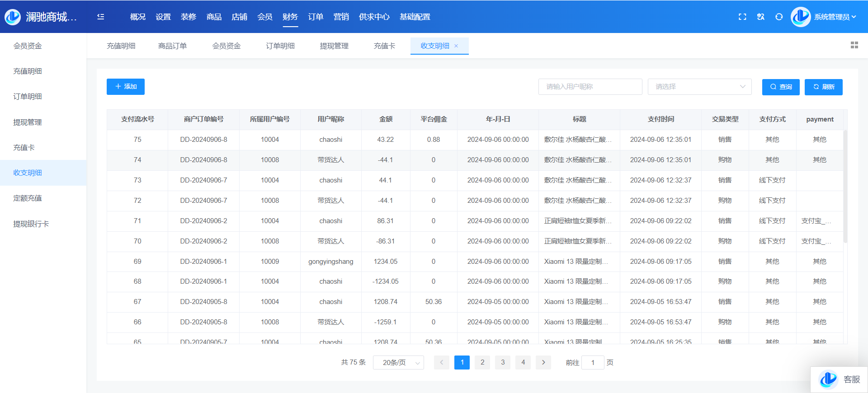Select 定额充值 in the sidebar
The image size is (868, 393).
(28, 198)
